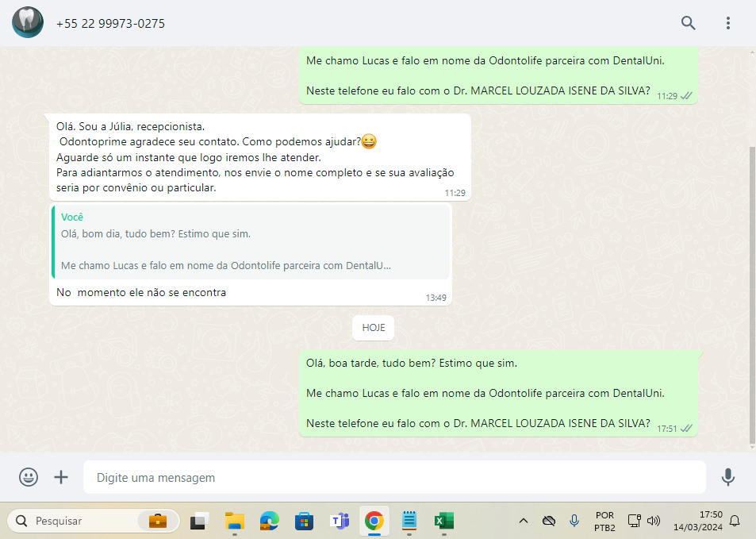Open File Explorer from the taskbar
Image resolution: width=756 pixels, height=539 pixels.
click(x=235, y=522)
